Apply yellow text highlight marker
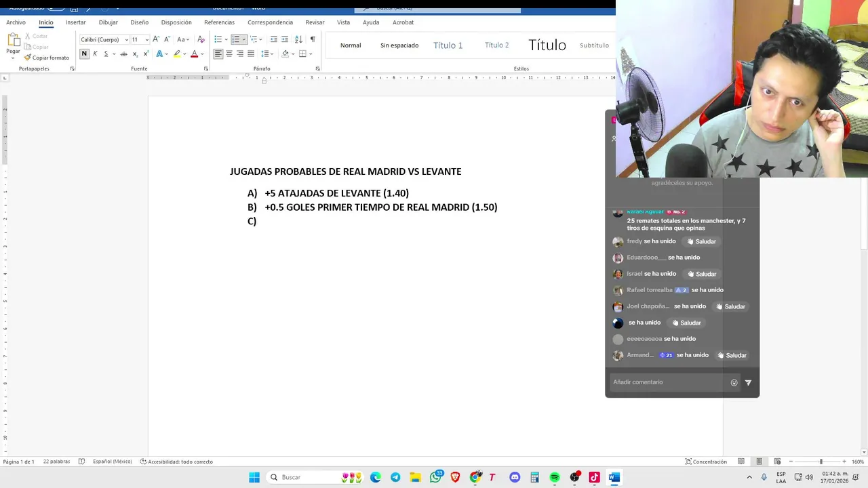The width and height of the screenshot is (868, 488). 177,54
